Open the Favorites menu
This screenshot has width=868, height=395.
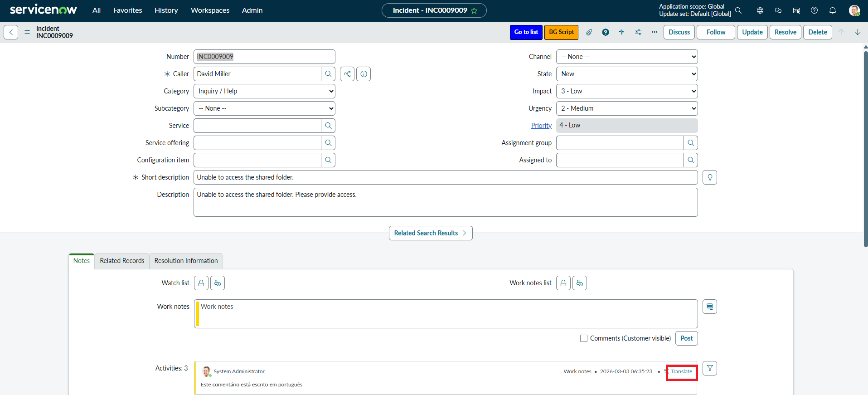[127, 10]
